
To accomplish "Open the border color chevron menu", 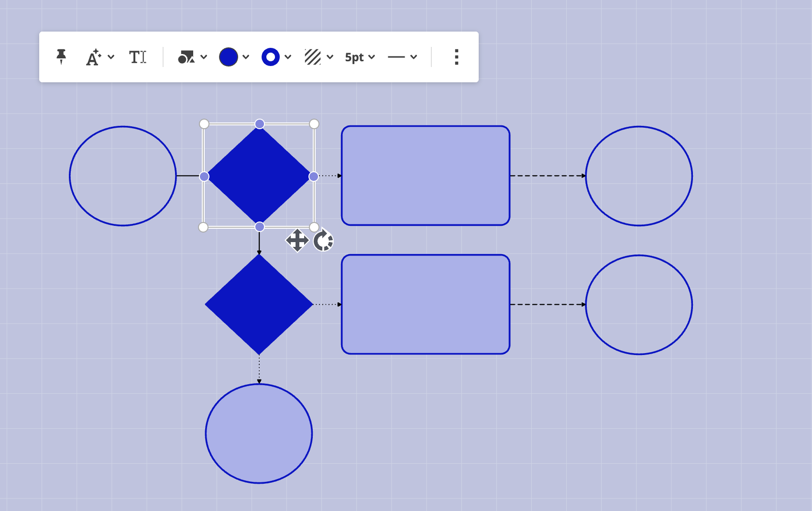I will [x=288, y=57].
